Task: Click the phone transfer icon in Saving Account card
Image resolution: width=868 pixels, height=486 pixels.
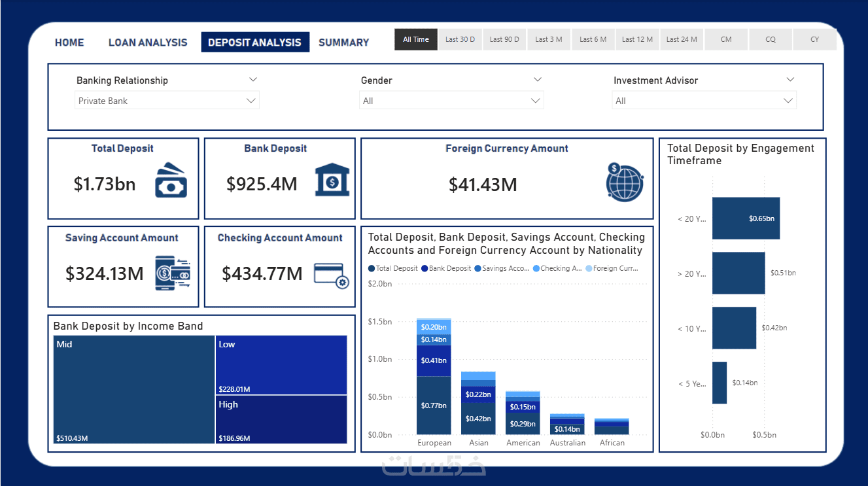Action: coord(173,273)
